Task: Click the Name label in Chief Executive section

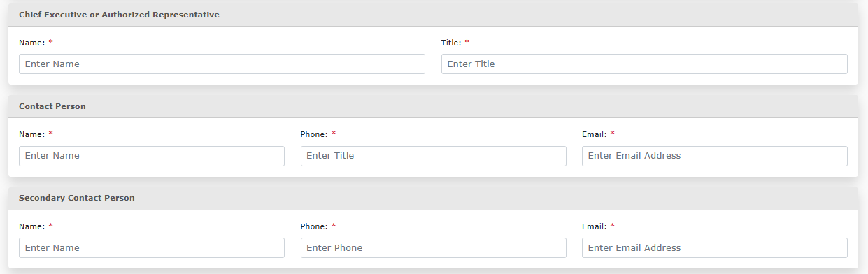Action: [x=32, y=43]
